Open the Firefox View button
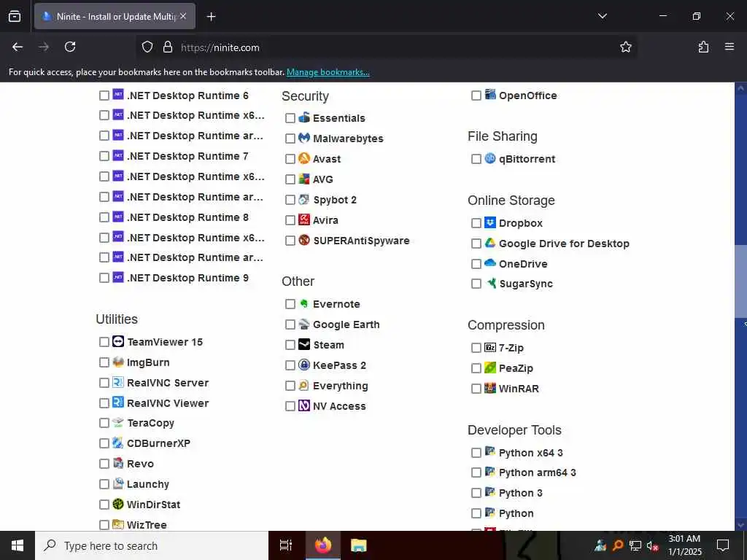Viewport: 747px width, 560px height. [15, 17]
